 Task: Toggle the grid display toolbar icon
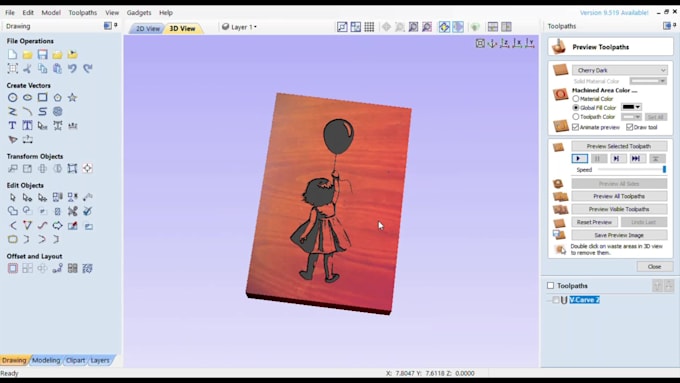pyautogui.click(x=369, y=27)
